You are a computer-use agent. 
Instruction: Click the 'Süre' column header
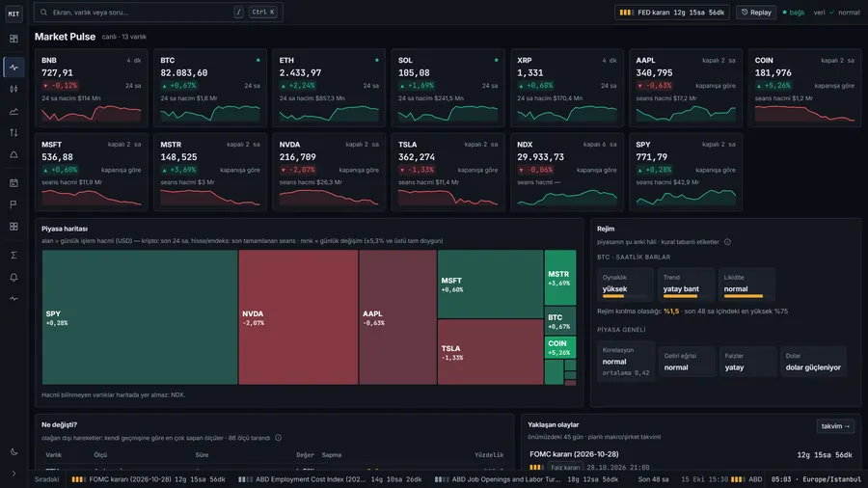203,455
